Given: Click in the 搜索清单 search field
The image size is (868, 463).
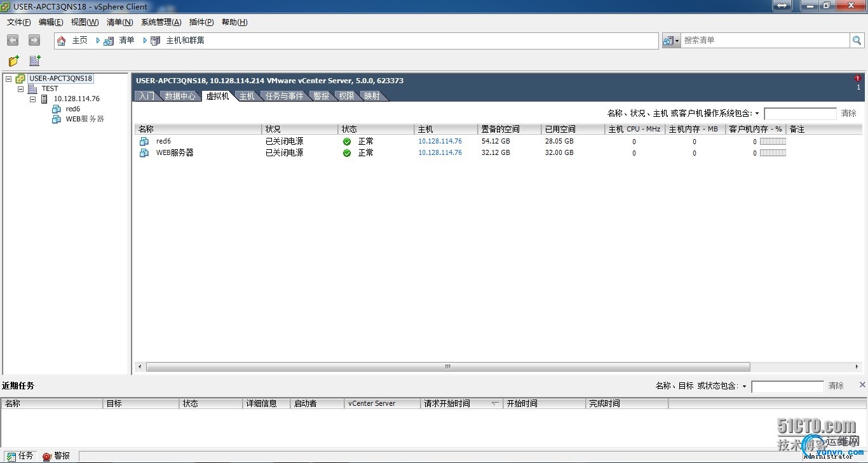Looking at the screenshot, I should point(765,40).
